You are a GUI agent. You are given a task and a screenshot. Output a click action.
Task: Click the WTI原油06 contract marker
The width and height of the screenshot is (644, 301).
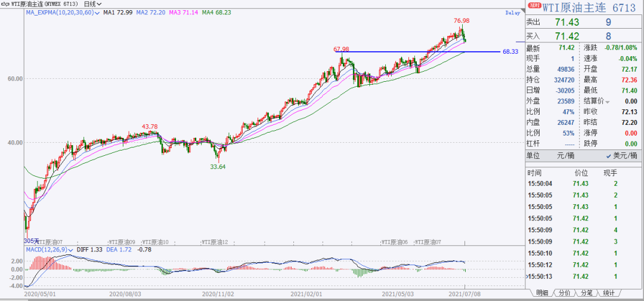(x=394, y=242)
